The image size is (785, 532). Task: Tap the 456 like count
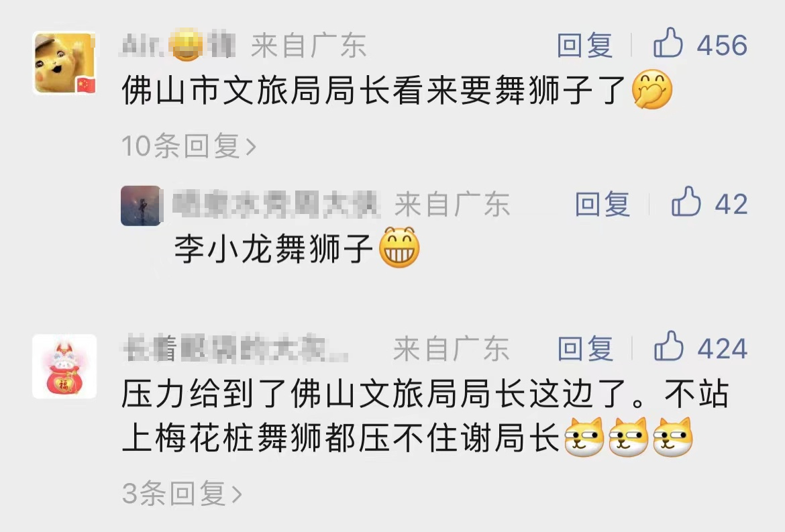click(x=722, y=45)
